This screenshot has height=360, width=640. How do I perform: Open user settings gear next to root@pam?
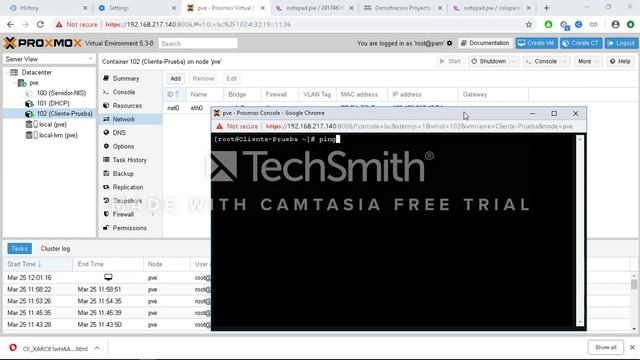click(x=449, y=43)
